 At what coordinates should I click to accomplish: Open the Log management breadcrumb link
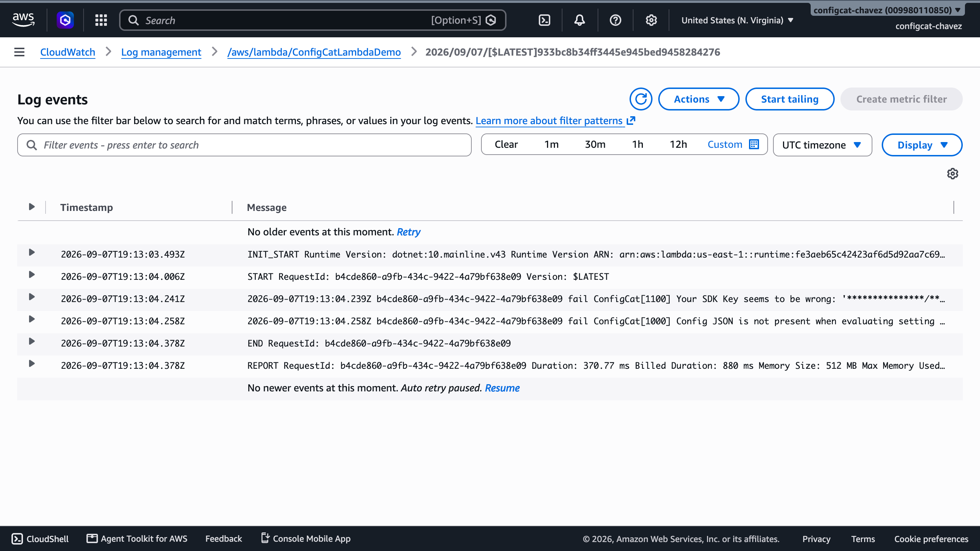point(161,52)
